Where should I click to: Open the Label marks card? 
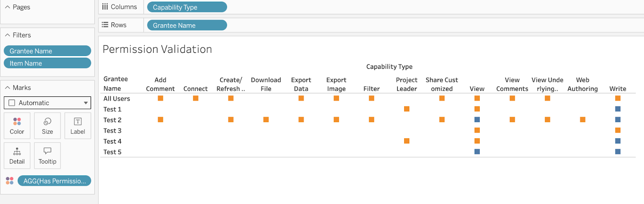(78, 125)
